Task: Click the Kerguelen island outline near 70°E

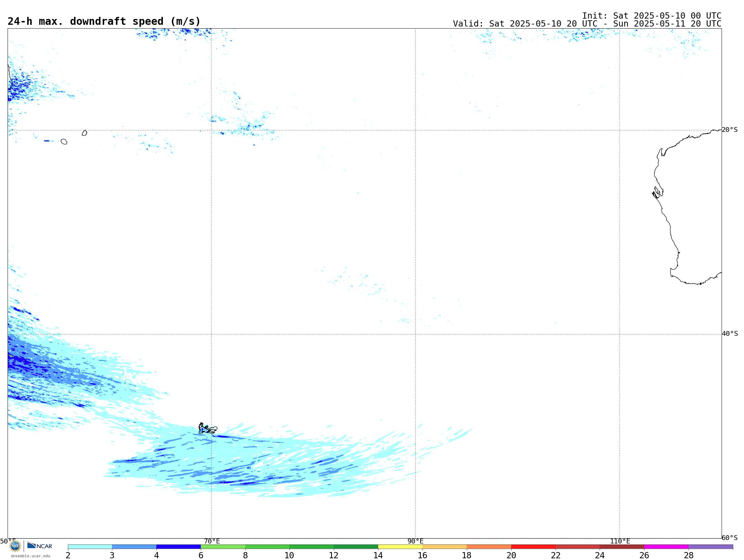Action: pos(208,428)
